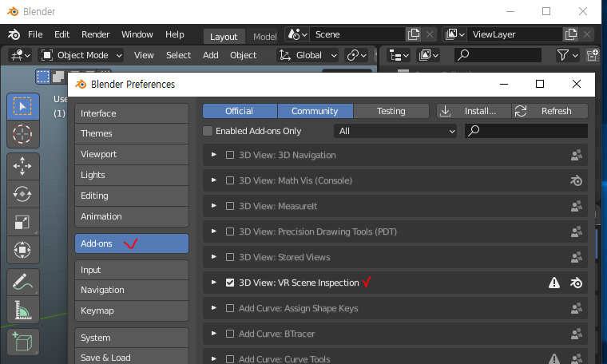Viewport: 607px width, 364px height.
Task: Open the outliner filter funnel
Action: 567,55
